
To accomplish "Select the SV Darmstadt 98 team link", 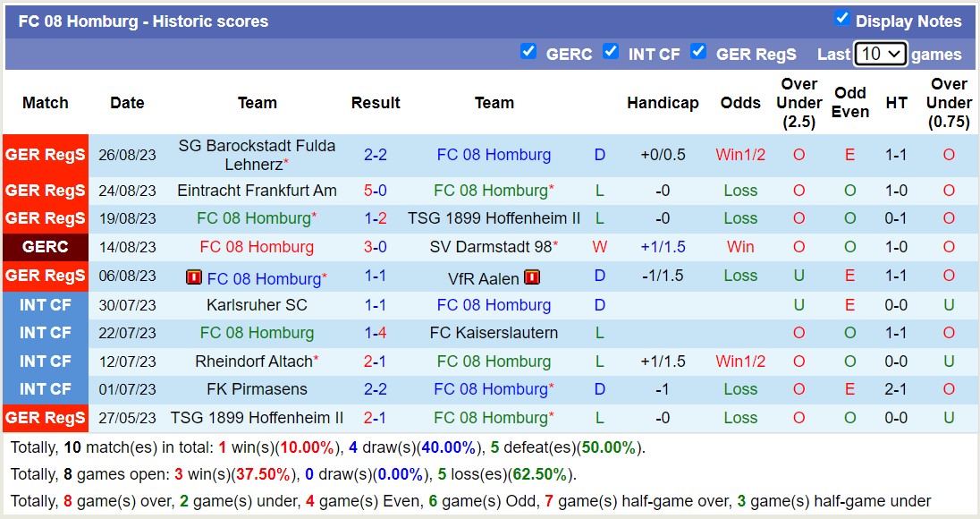I will 494,247.
